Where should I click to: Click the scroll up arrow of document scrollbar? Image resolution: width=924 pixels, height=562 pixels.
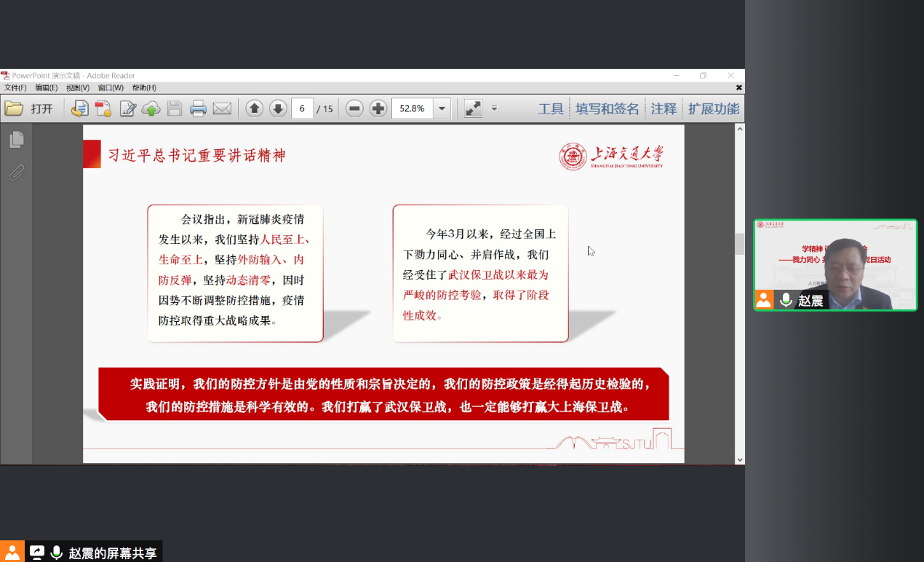click(x=740, y=129)
